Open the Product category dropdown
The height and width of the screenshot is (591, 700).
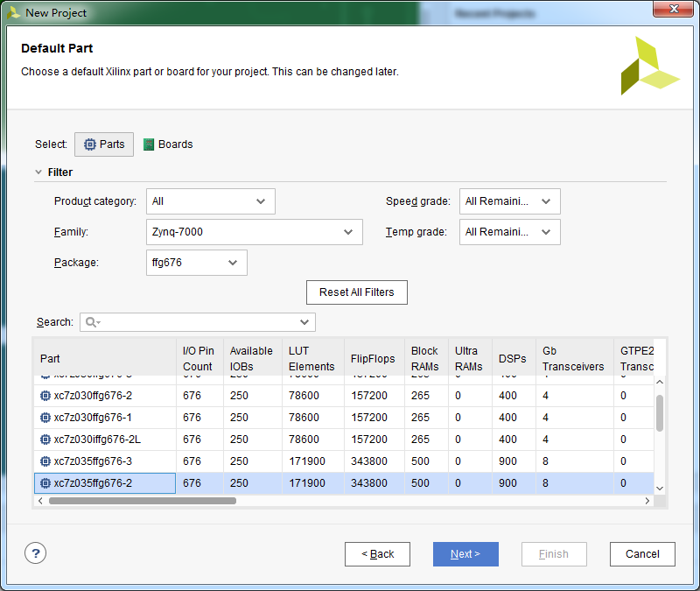point(210,201)
